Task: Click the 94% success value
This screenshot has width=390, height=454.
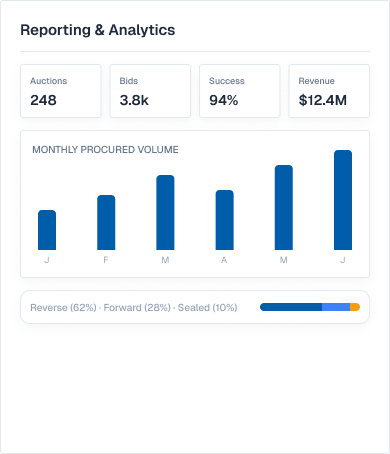Action: pyautogui.click(x=224, y=100)
